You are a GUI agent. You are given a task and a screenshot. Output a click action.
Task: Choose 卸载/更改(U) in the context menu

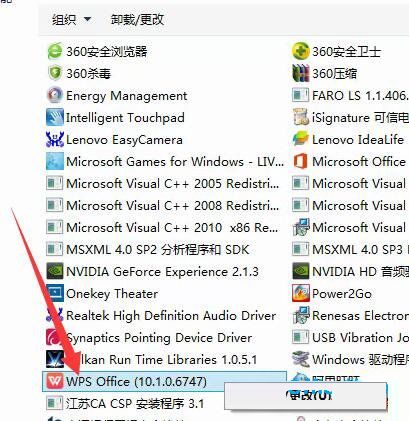pos(306,396)
